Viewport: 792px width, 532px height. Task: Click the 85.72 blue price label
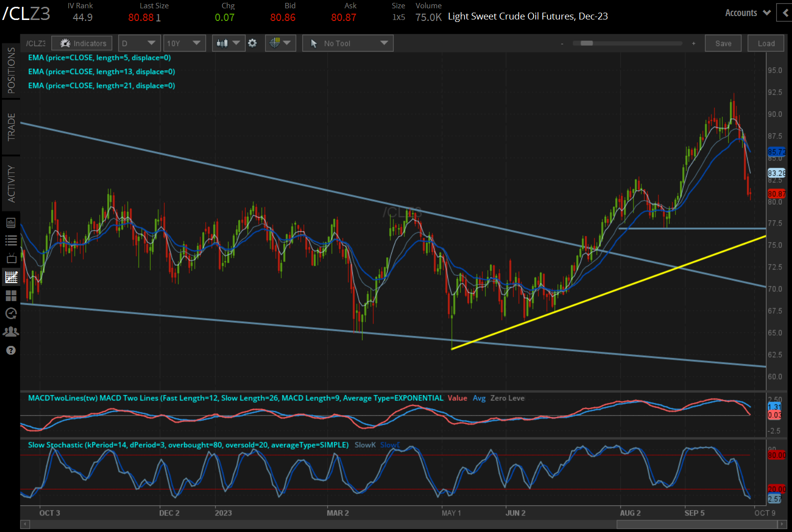click(776, 152)
